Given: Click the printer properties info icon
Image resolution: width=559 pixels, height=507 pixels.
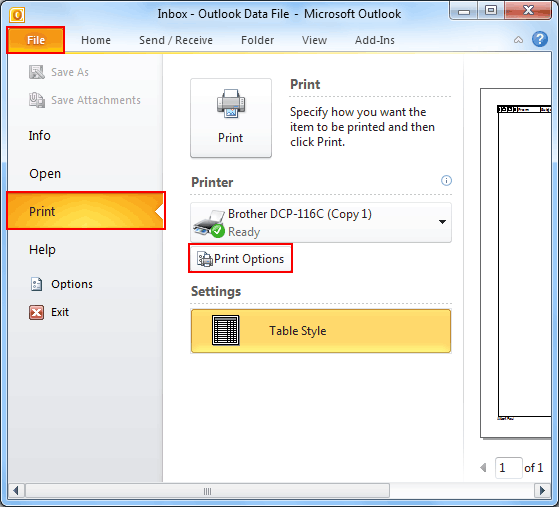Looking at the screenshot, I should click(x=446, y=181).
